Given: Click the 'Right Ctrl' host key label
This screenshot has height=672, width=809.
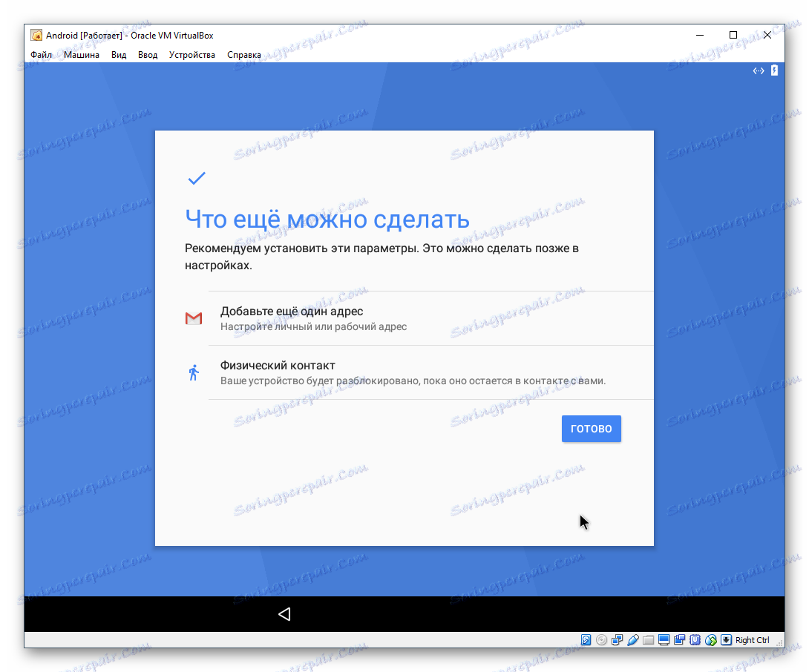Looking at the screenshot, I should click(753, 640).
